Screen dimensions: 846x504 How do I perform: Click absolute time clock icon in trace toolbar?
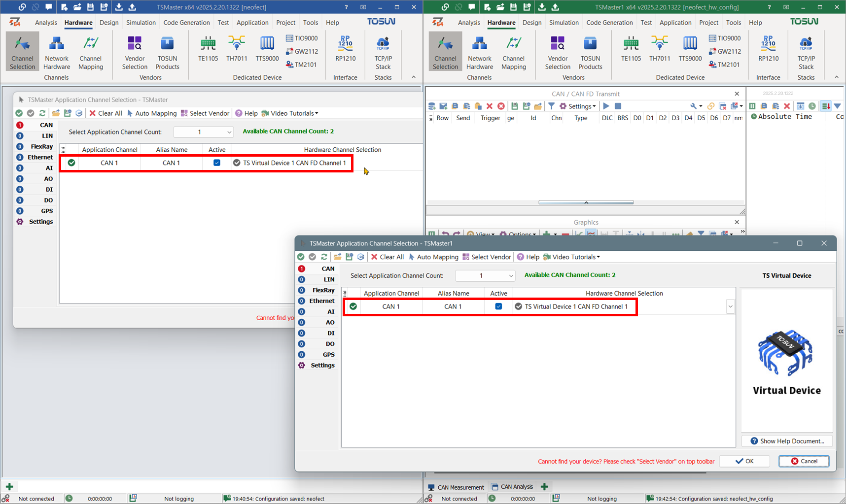pyautogui.click(x=812, y=106)
